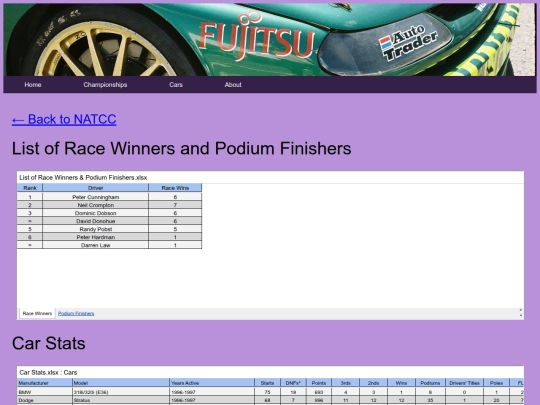Click the sheet tab bar scroll arrows
The image size is (540, 405).
[x=520, y=313]
